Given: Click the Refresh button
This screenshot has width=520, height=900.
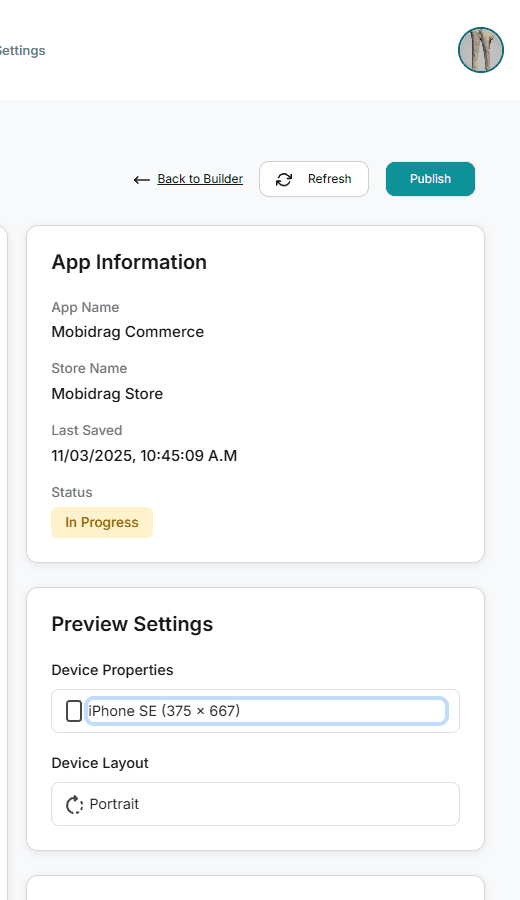Looking at the screenshot, I should click(314, 179).
